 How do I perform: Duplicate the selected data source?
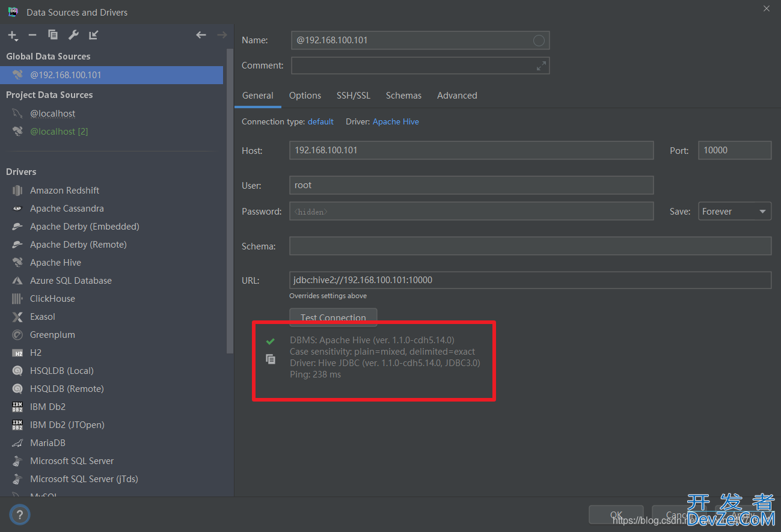coord(53,35)
